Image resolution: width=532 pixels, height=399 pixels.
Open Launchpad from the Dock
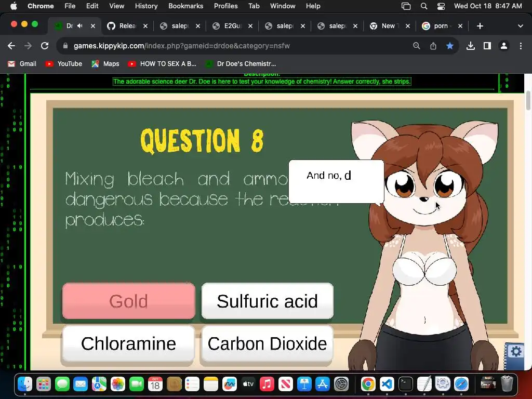click(x=44, y=384)
